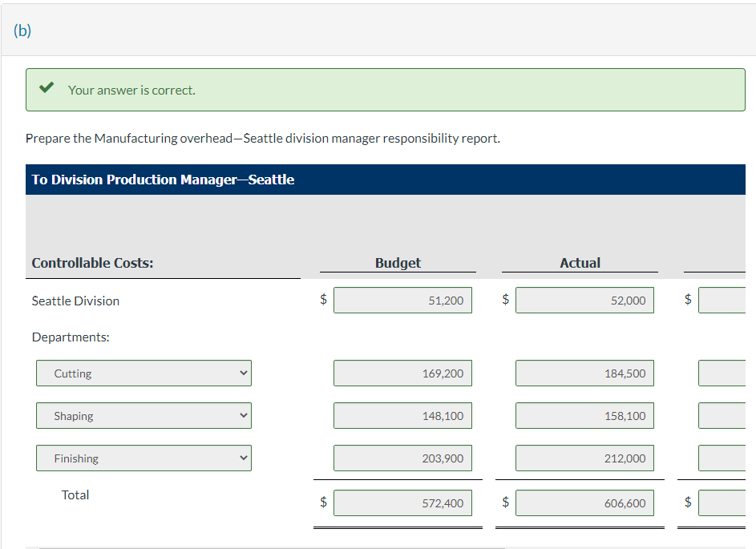
Task: Click the Seattle Division actual field showing 52,000
Action: [x=584, y=300]
